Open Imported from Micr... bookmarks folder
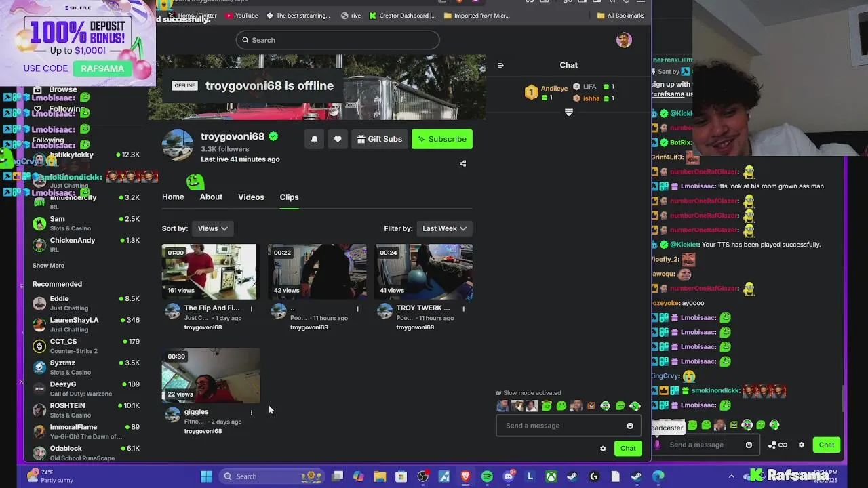 [x=477, y=15]
